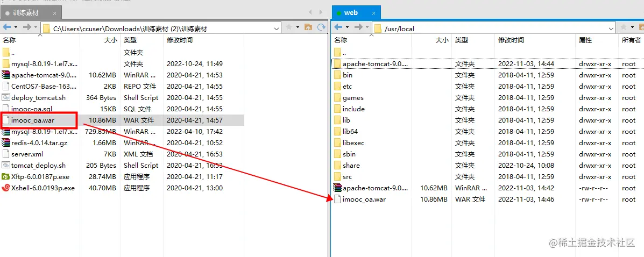Image resolution: width=644 pixels, height=257 pixels.
Task: Open local bookmark star dropdown arrow
Action: pyautogui.click(x=298, y=27)
